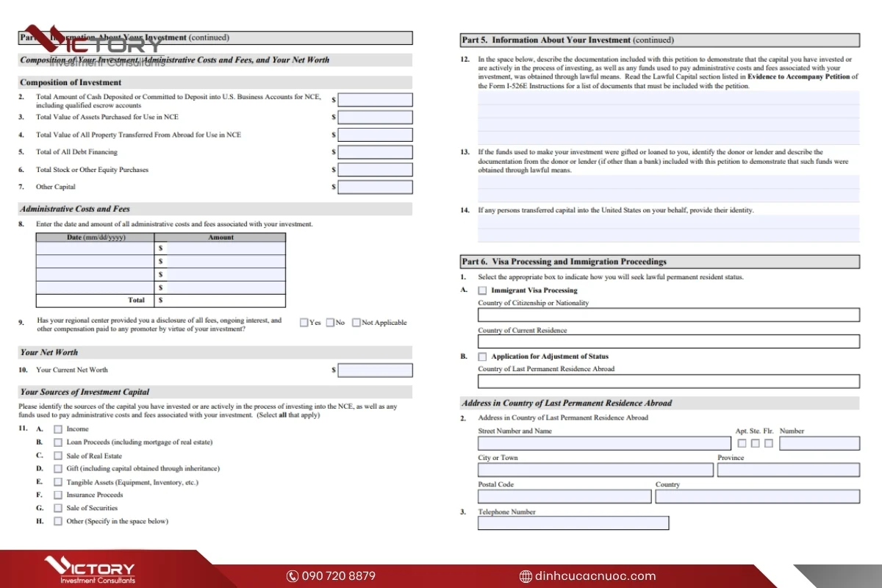The width and height of the screenshot is (882, 588).
Task: Click the Total of All Debt Financing field
Action: [x=375, y=152]
